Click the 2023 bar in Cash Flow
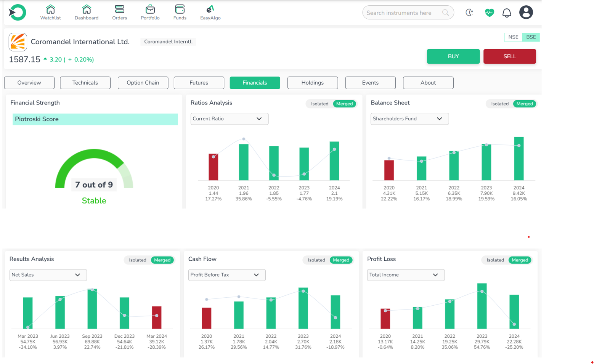594x364 pixels. pyautogui.click(x=303, y=308)
